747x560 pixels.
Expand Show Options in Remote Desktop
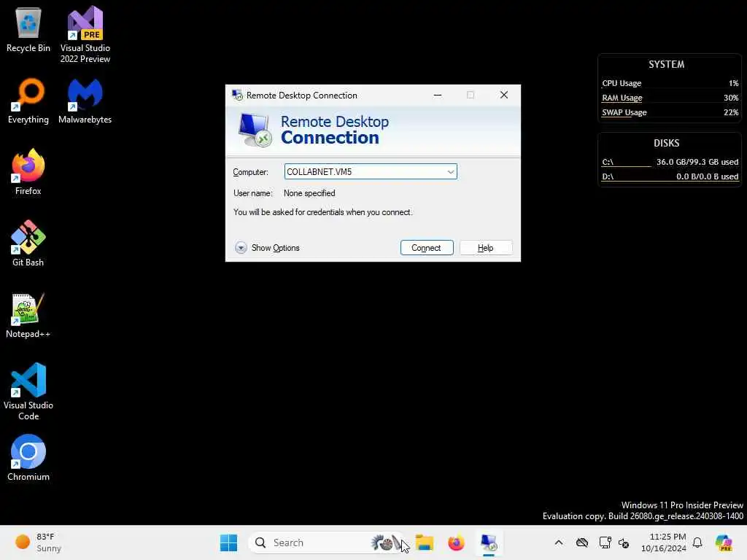[x=267, y=248]
